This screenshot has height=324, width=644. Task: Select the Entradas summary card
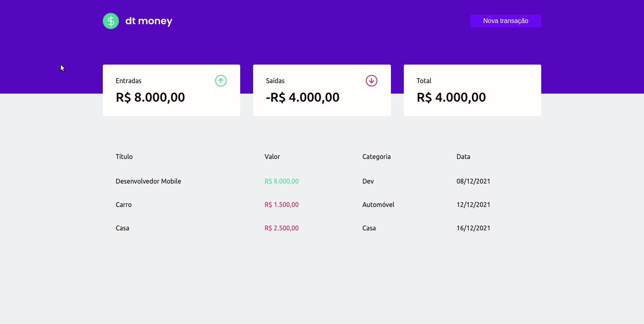tap(171, 90)
